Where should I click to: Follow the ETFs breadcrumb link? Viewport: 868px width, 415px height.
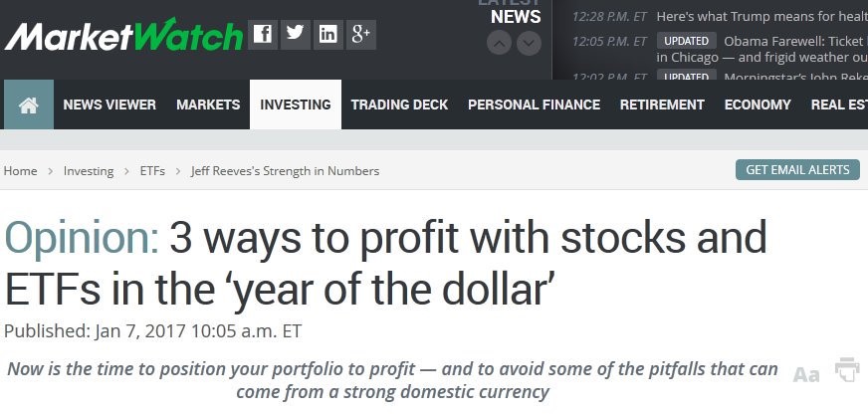[x=153, y=171]
